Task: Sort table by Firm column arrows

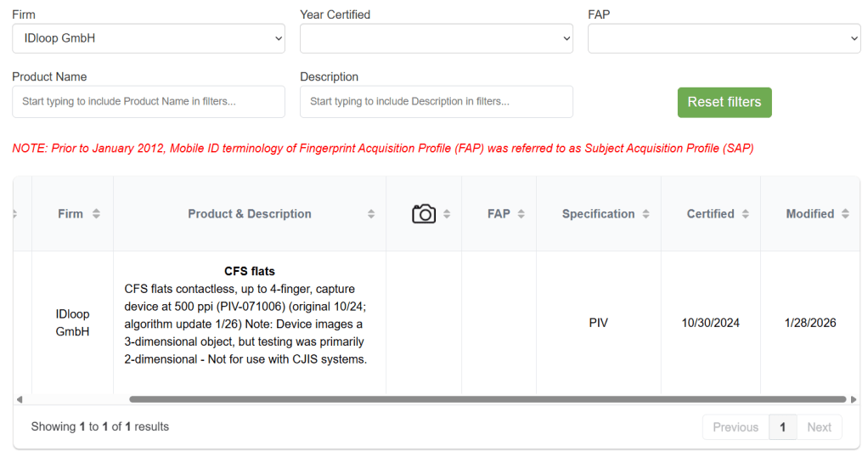Action: coord(96,214)
